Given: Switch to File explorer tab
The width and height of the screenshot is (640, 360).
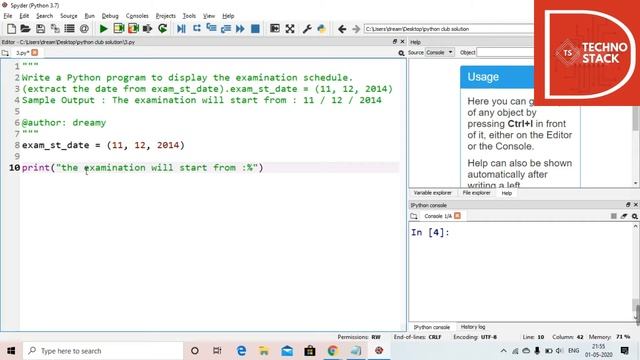Looking at the screenshot, I should pos(476,193).
